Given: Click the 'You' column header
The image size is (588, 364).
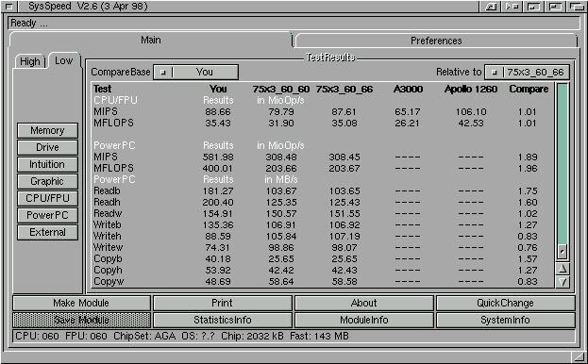Looking at the screenshot, I should click(x=218, y=90).
